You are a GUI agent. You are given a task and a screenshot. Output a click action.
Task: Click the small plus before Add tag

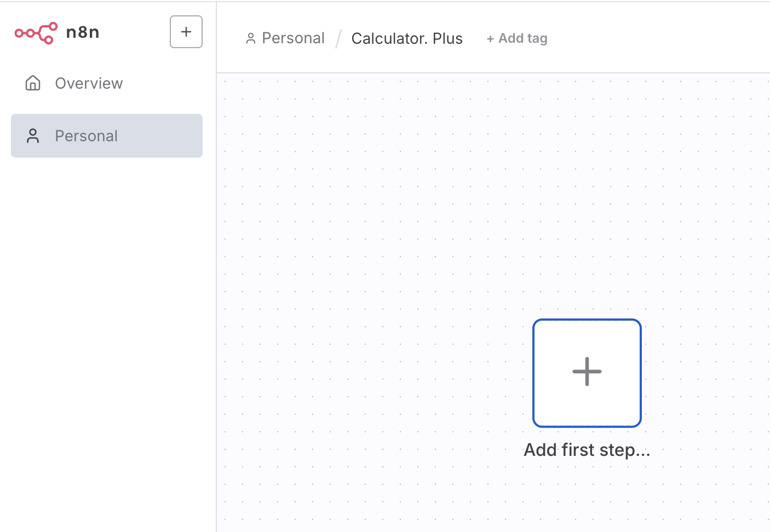click(490, 39)
